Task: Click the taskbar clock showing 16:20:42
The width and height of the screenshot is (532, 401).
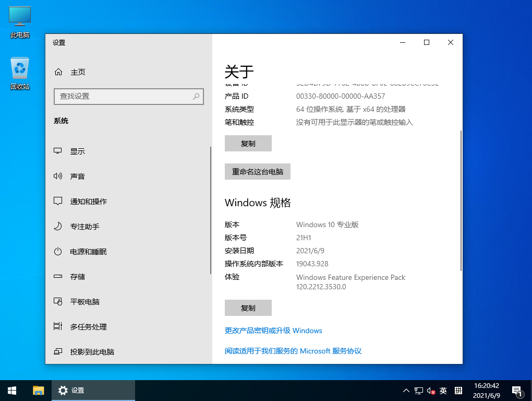Action: click(x=487, y=391)
